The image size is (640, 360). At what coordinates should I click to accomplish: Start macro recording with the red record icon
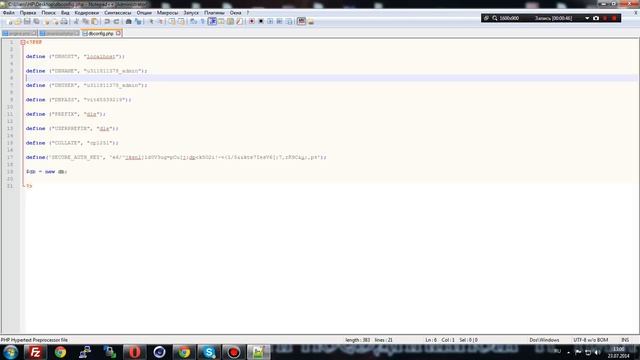(x=251, y=21)
